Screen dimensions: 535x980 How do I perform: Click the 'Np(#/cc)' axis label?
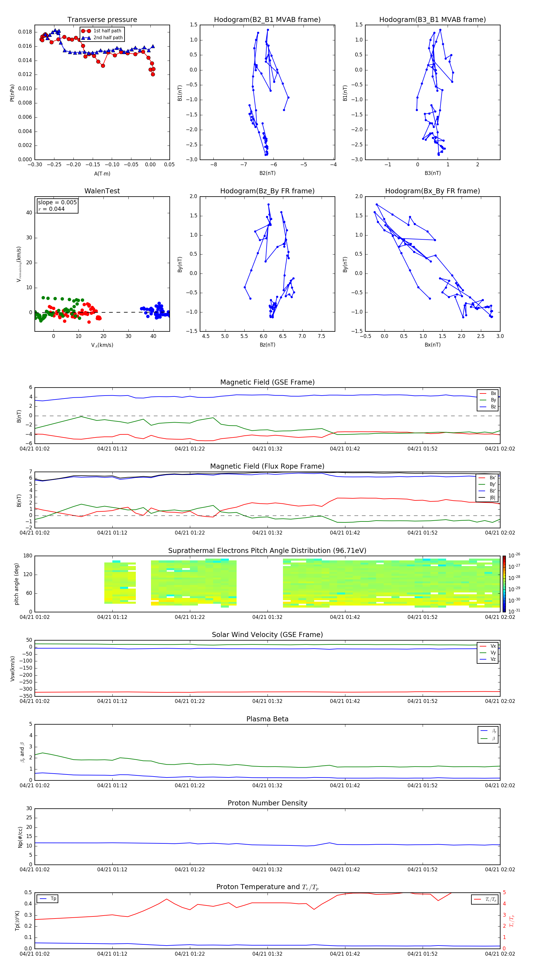tap(20, 837)
